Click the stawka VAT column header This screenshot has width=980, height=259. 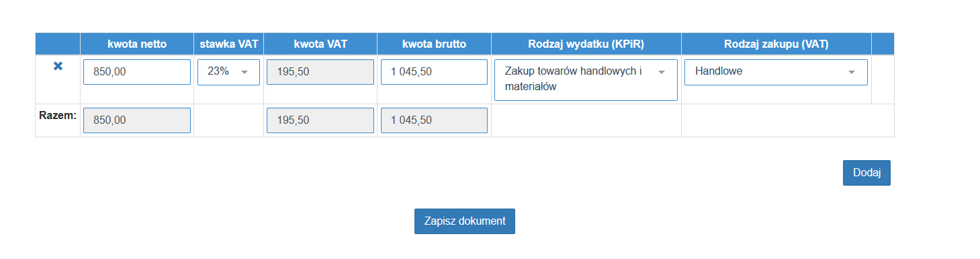[229, 44]
